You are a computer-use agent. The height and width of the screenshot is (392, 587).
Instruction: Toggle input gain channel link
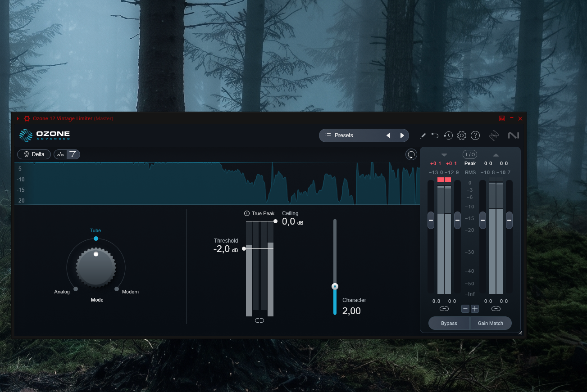pos(444,309)
